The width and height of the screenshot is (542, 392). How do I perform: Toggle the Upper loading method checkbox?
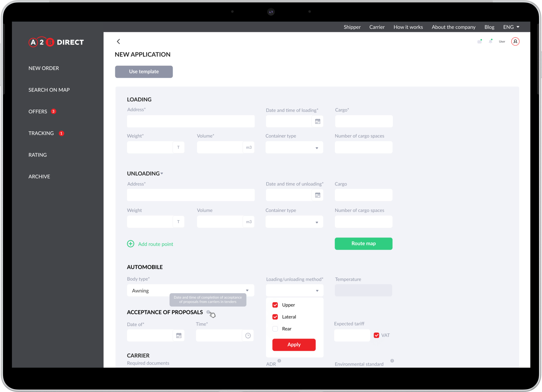pos(275,305)
